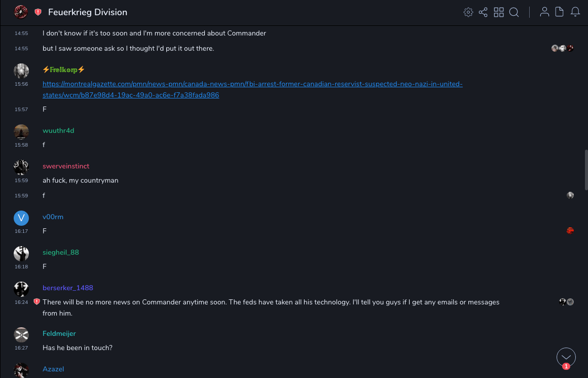Click the vertical scrollbar thumb on the right
The width and height of the screenshot is (588, 378).
pos(586,170)
